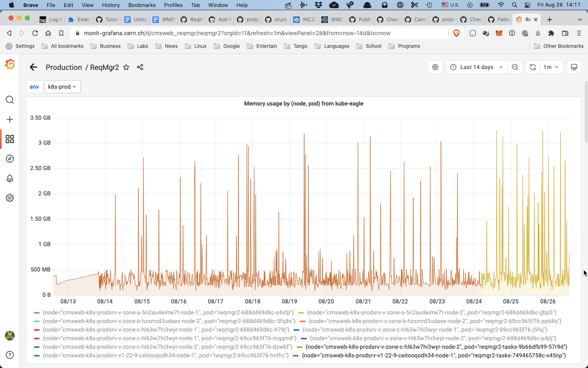Open the dashboard settings gear icon
The height and width of the screenshot is (368, 588).
(x=435, y=67)
